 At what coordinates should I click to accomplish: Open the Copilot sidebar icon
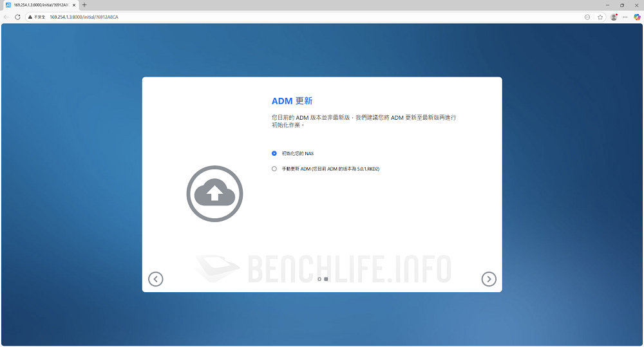[637, 17]
